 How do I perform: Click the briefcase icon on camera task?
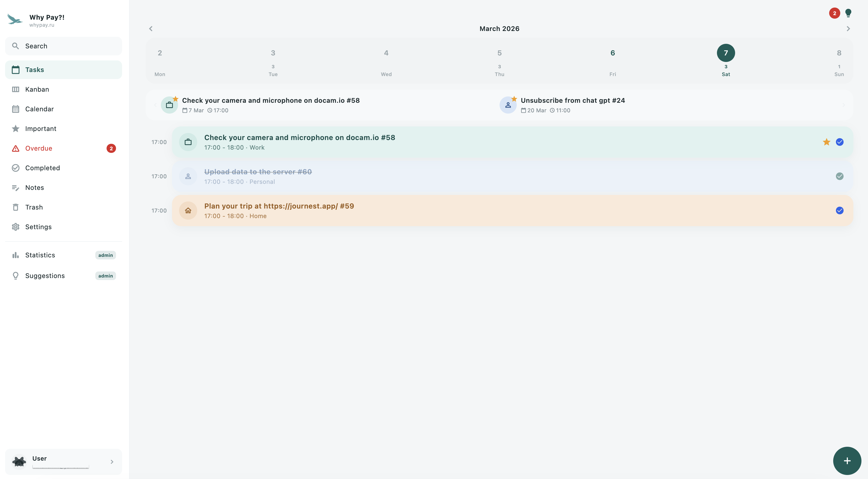coord(188,142)
